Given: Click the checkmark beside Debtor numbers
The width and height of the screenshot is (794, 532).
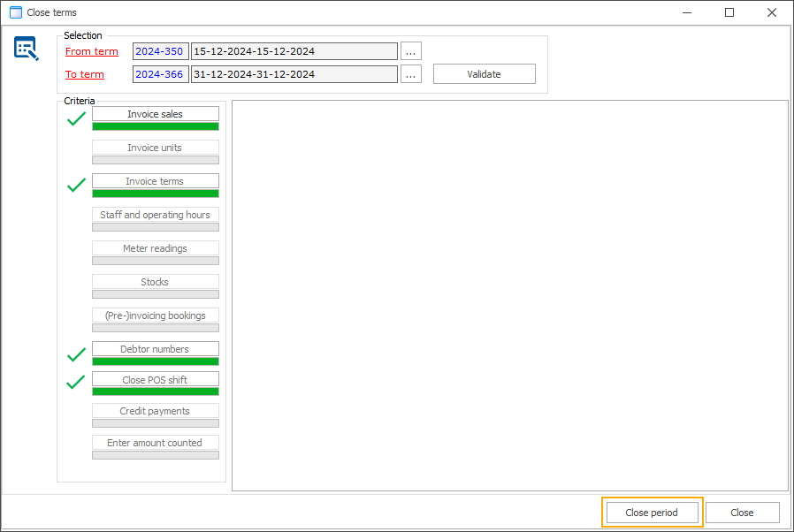Looking at the screenshot, I should 76,354.
